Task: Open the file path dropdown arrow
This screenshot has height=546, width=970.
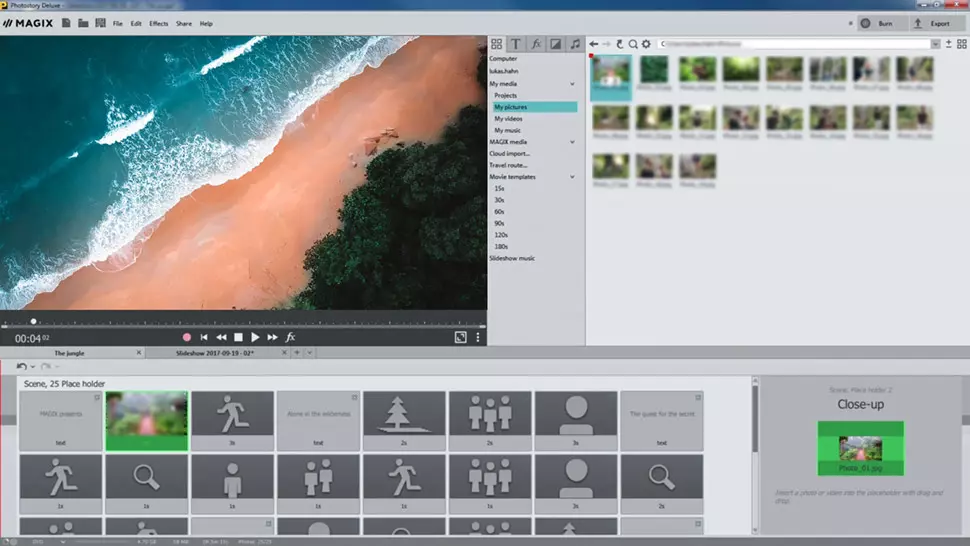Action: [x=935, y=44]
